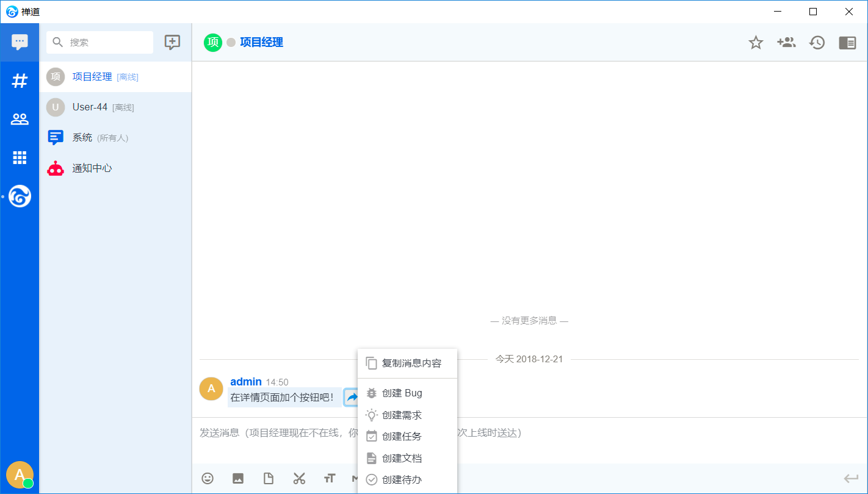Open the chat message history
Viewport: 868px width, 494px height.
817,42
